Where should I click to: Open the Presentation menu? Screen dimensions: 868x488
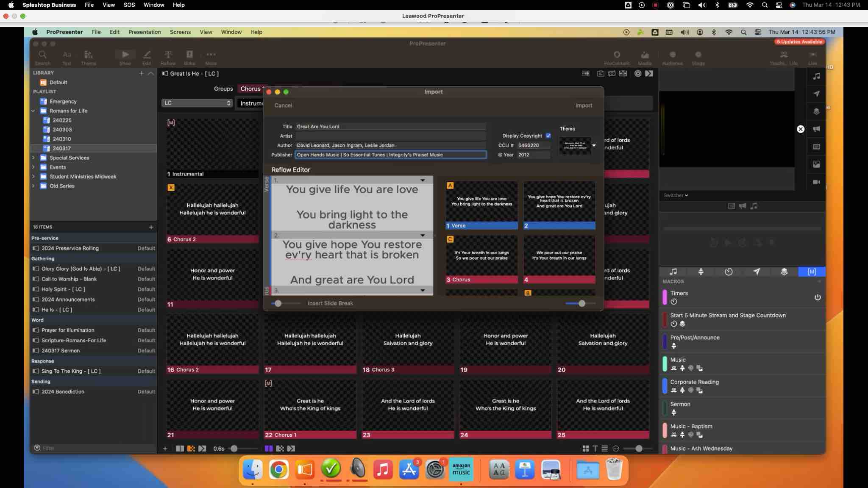[145, 32]
